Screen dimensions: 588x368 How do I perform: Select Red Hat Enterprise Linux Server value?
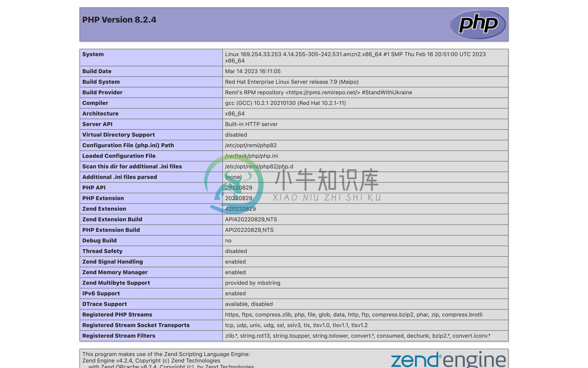click(291, 82)
